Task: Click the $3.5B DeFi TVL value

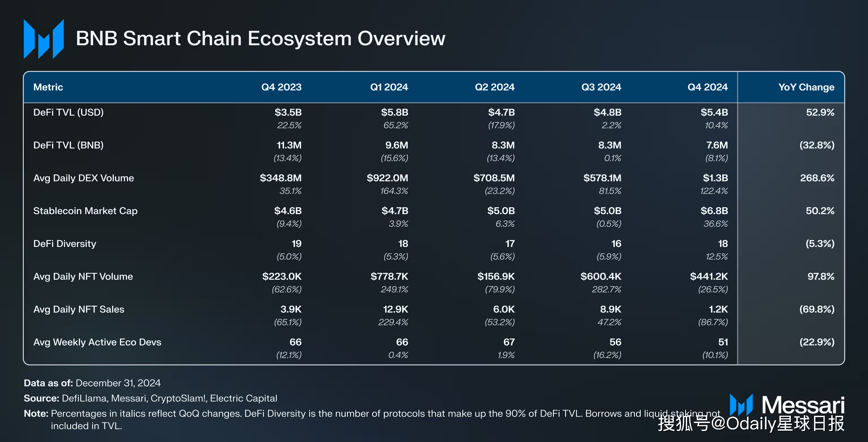Action: [288, 112]
